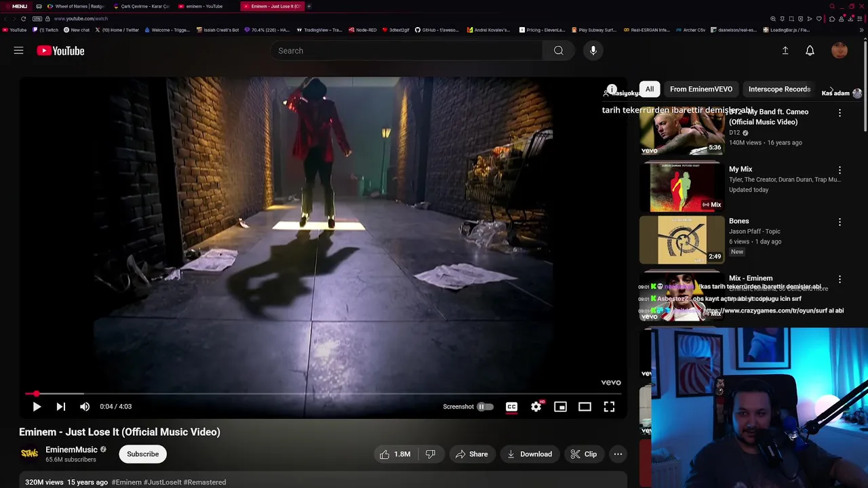Open options for My Mix

click(x=840, y=170)
